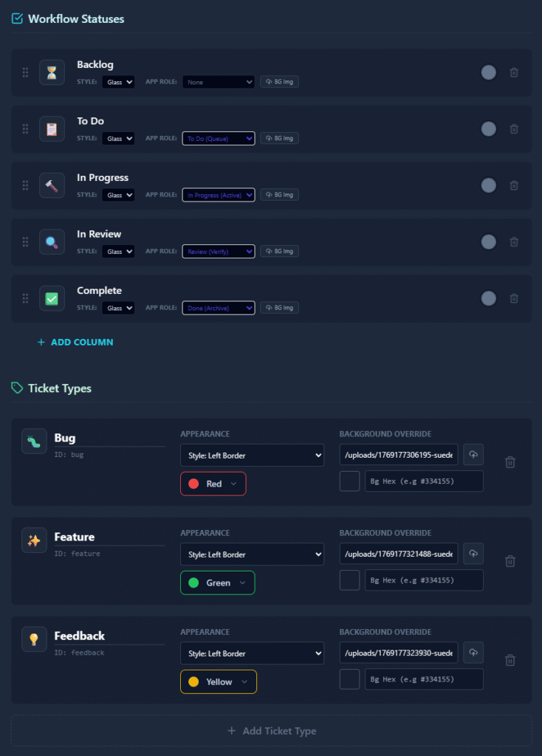This screenshot has height=756, width=542.
Task: Click the Feedback lightbulb icon
Action: [x=34, y=639]
